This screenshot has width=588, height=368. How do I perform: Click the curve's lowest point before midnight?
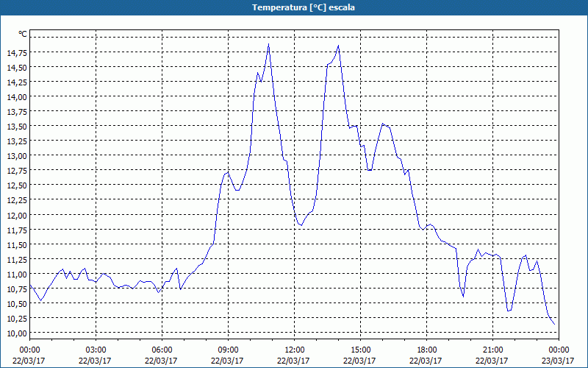coord(554,324)
